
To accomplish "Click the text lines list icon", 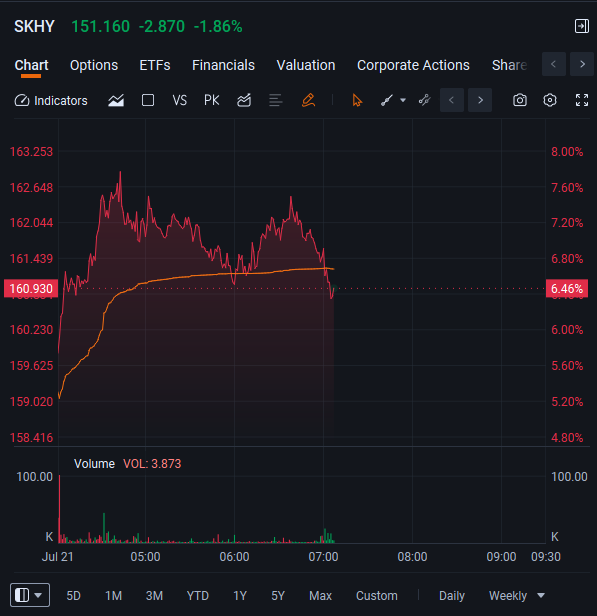I will point(276,100).
